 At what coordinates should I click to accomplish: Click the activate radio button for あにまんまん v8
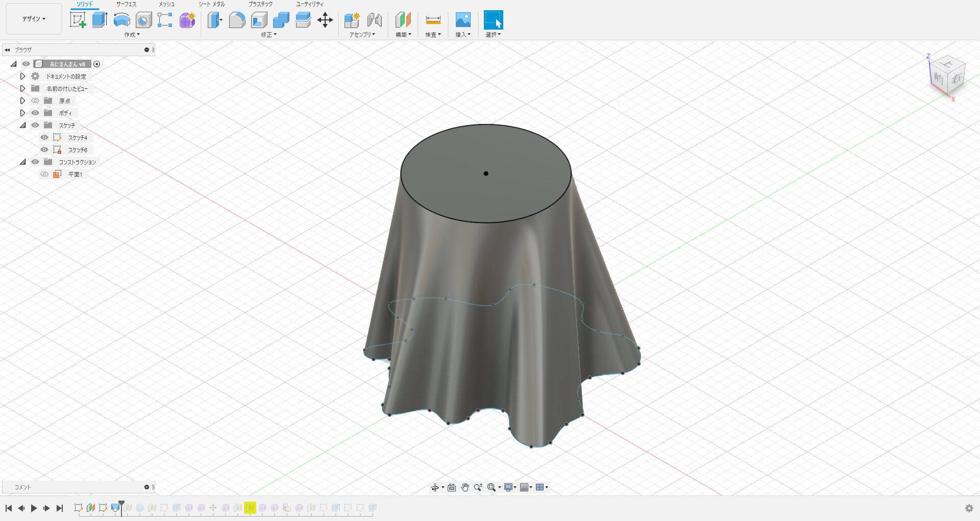pyautogui.click(x=97, y=64)
